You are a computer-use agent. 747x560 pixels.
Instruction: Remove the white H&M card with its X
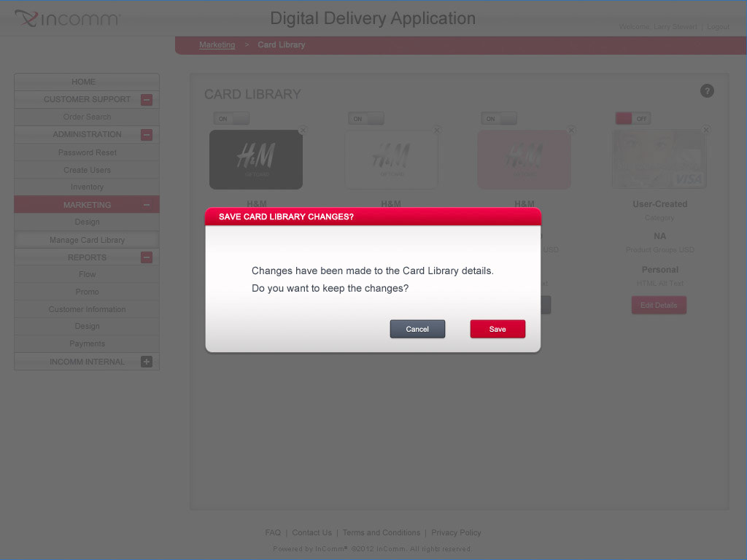click(x=437, y=130)
